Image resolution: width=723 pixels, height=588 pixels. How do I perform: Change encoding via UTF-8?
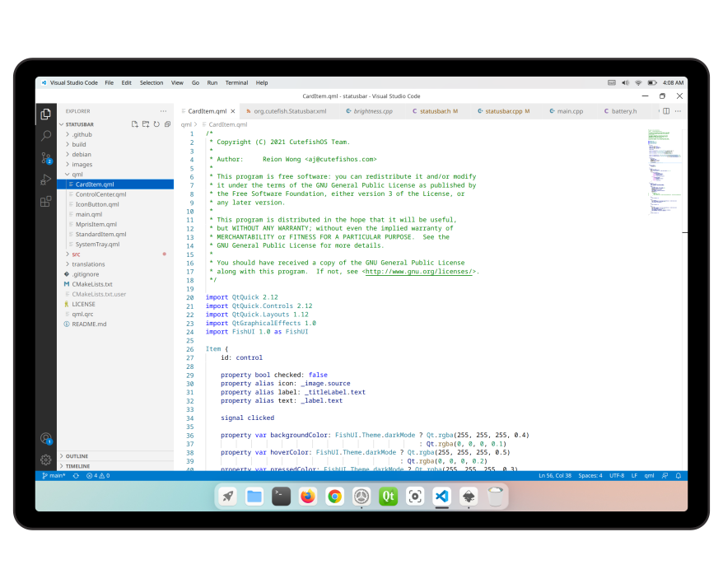click(617, 475)
